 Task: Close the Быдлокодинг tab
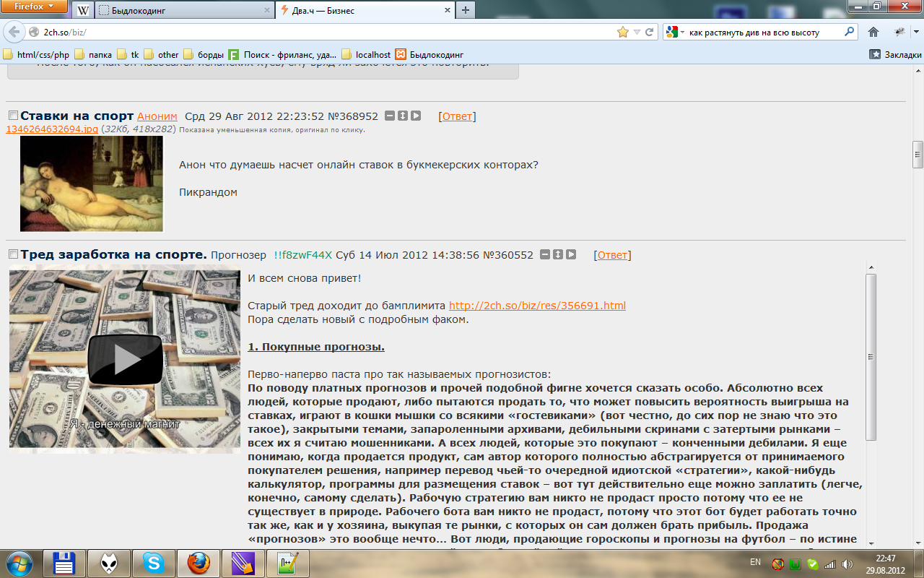click(x=267, y=11)
